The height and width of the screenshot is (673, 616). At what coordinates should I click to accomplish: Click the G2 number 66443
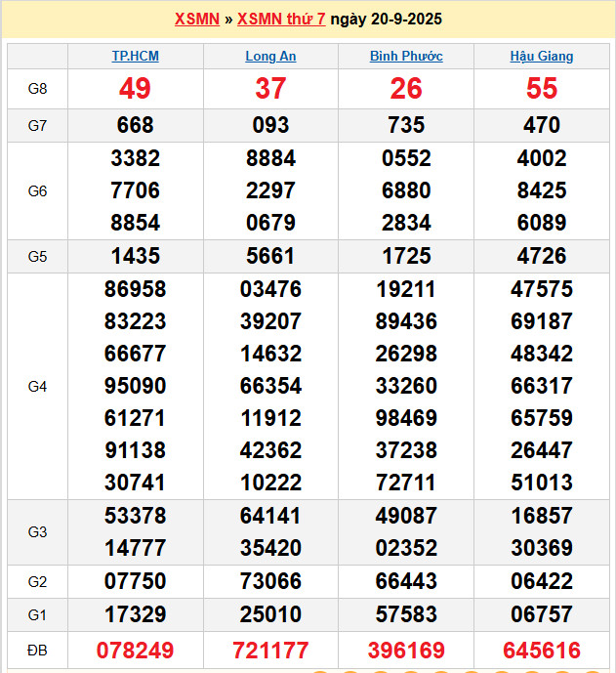[406, 582]
